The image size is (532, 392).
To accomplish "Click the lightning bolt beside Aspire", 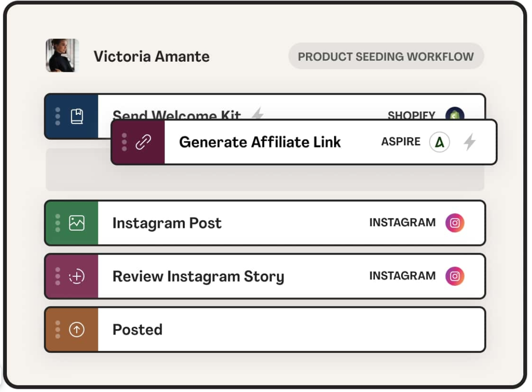I will [469, 142].
